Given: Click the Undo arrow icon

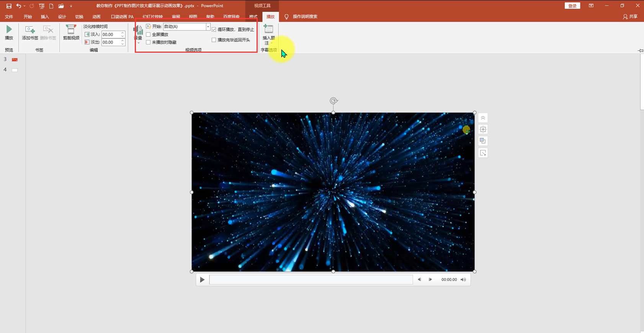Looking at the screenshot, I should coord(18,6).
